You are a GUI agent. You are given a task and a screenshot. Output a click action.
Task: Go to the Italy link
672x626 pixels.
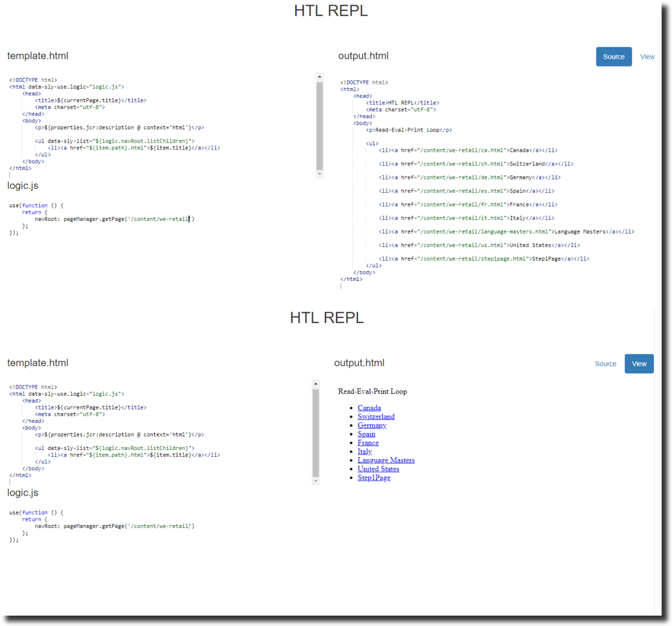pos(364,451)
